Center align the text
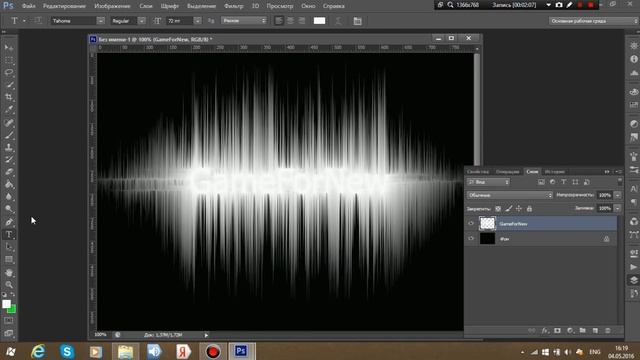 click(291, 21)
